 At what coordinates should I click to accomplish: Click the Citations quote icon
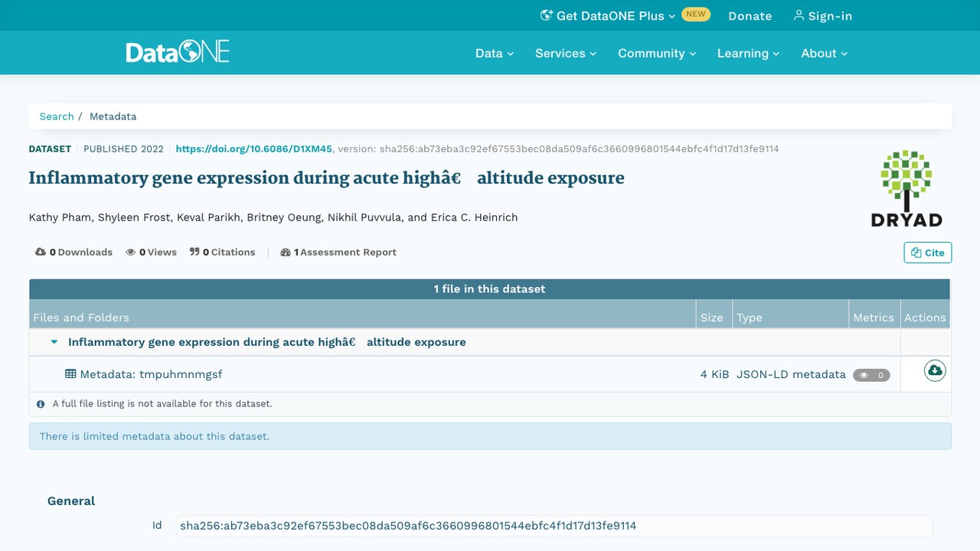(194, 252)
